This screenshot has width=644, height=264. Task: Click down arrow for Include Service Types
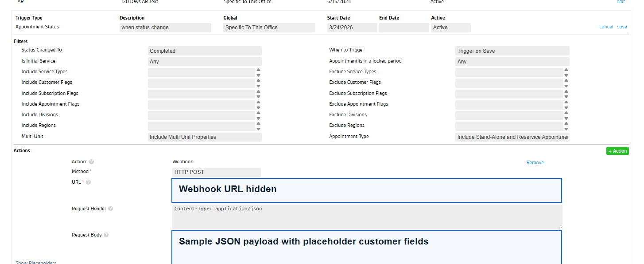coord(258,75)
